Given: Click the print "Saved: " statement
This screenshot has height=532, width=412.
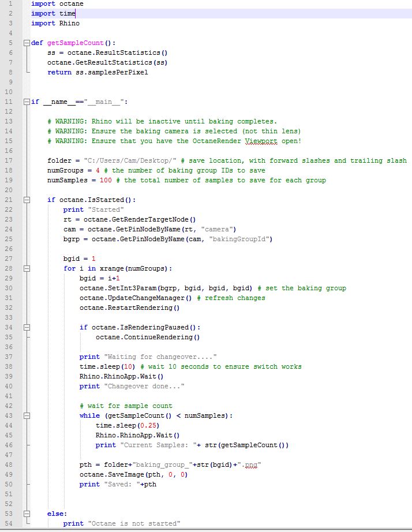Looking at the screenshot, I should pyautogui.click(x=118, y=485).
